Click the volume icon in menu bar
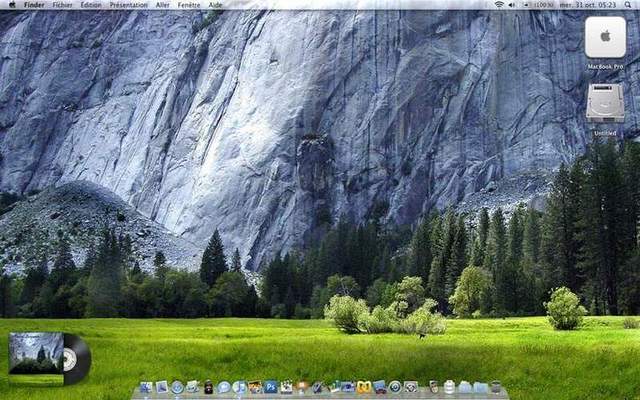This screenshot has width=640, height=400. coord(512,5)
